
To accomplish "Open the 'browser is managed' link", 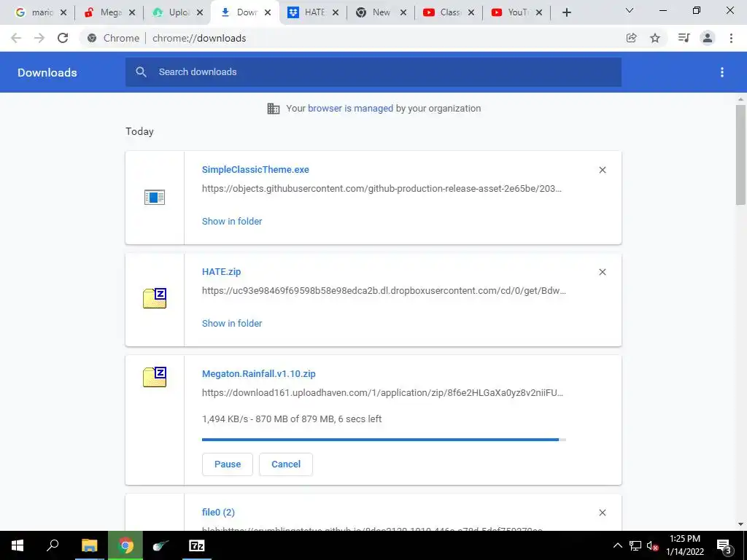I will [x=351, y=109].
